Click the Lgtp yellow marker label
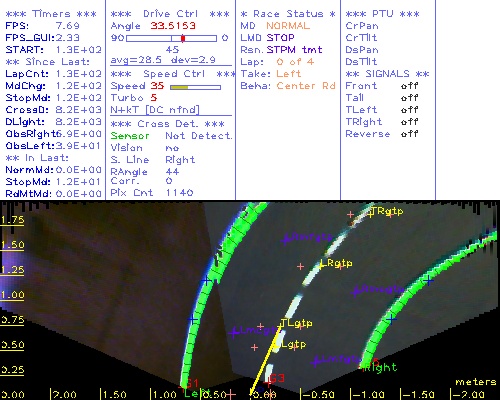 click(293, 344)
